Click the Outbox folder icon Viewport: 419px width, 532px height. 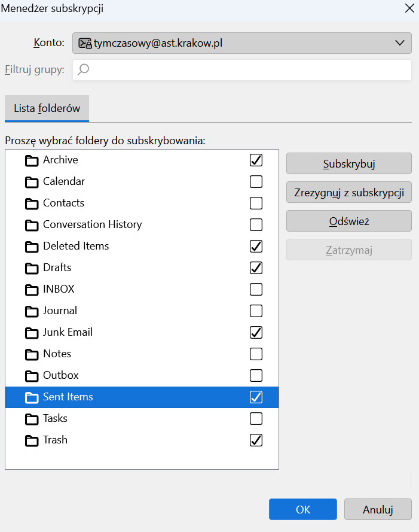click(x=32, y=376)
